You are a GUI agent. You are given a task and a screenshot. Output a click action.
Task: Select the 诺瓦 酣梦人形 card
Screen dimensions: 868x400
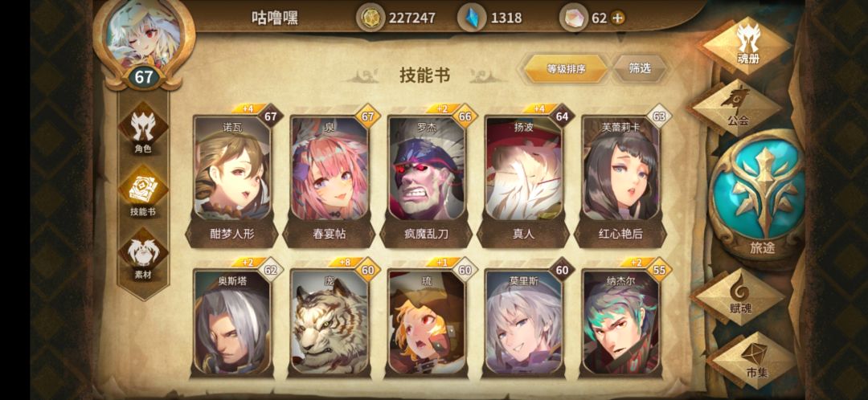point(233,177)
